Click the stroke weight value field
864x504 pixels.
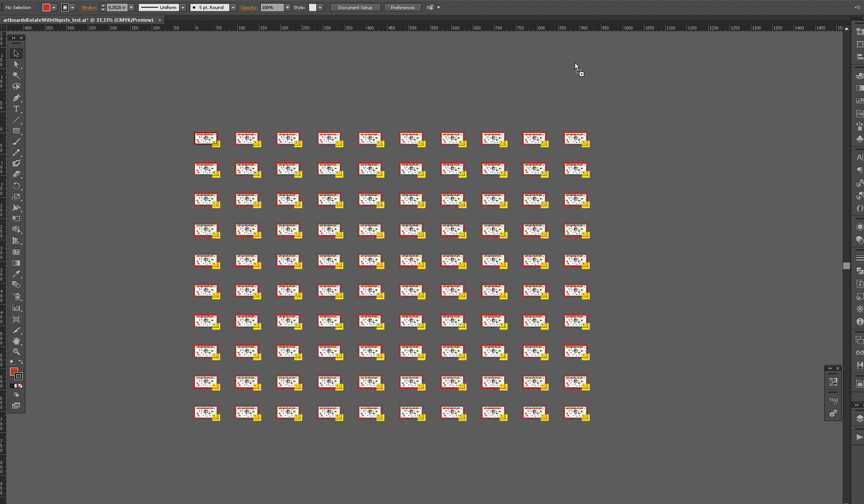[x=117, y=7]
